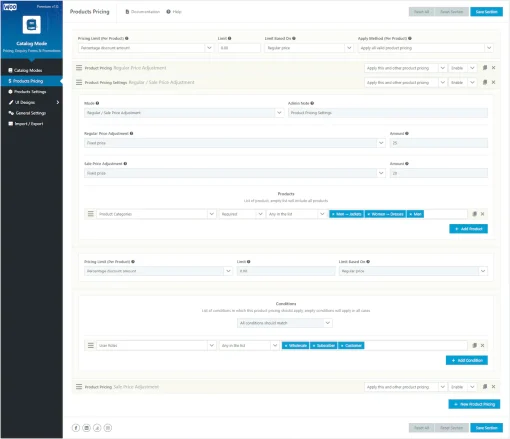Remove the Wholesale user role tag

(x=286, y=346)
